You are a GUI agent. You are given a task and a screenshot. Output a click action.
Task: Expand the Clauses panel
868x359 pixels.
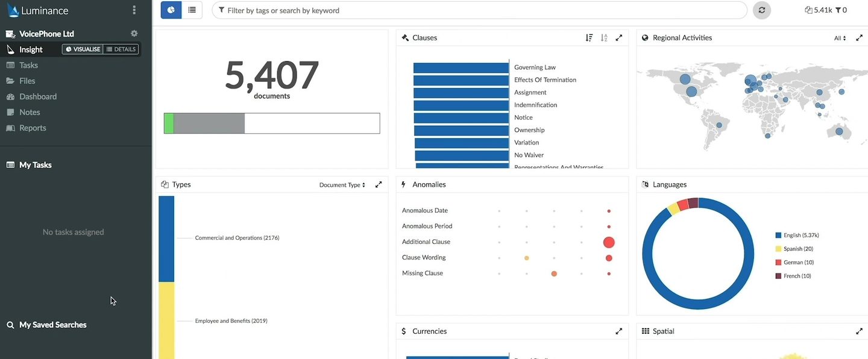pyautogui.click(x=618, y=37)
